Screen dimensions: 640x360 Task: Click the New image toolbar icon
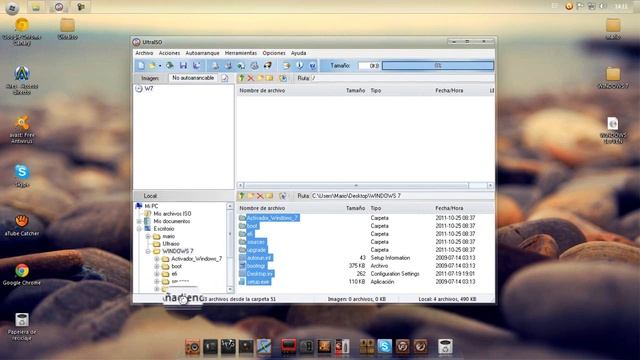coord(141,65)
